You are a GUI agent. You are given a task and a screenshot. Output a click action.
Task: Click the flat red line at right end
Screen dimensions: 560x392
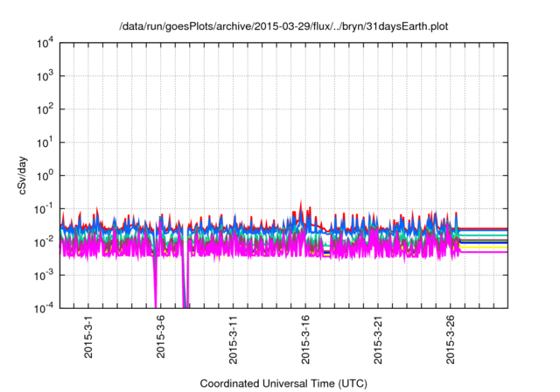coord(486,228)
